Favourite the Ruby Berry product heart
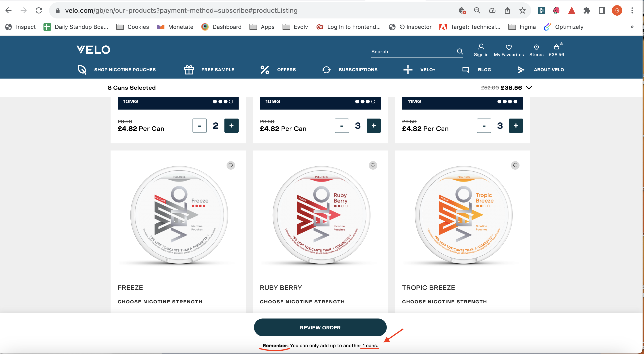Image resolution: width=644 pixels, height=354 pixels. pos(373,165)
